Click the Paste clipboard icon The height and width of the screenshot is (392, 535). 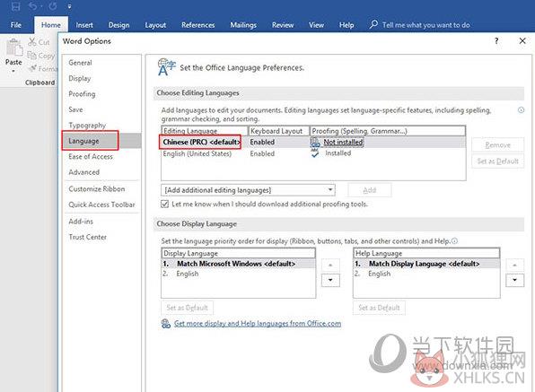coord(14,48)
